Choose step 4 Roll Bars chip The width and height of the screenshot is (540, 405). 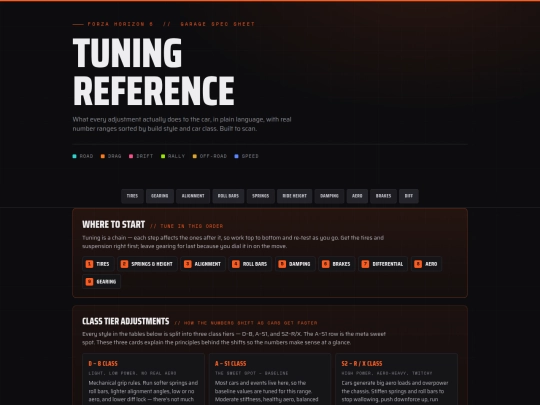[250, 264]
